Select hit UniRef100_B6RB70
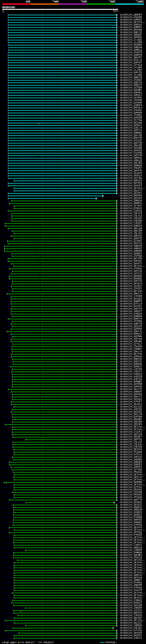Screen dimensions: 146x644 131,203
